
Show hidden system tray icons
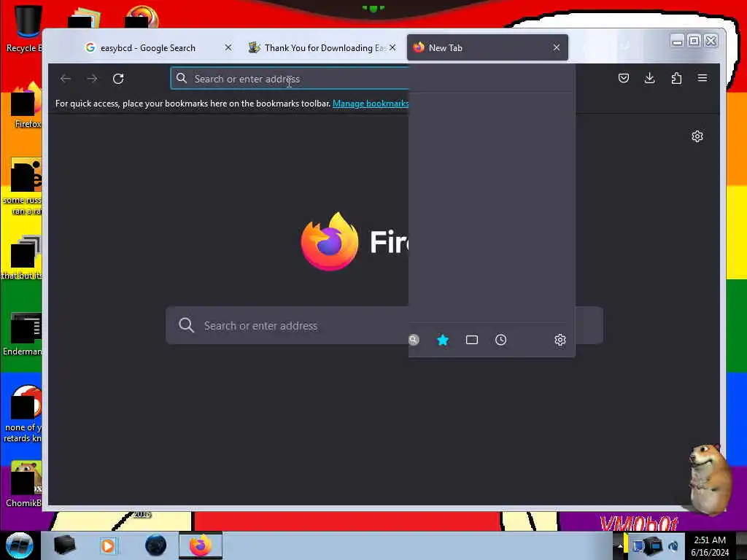coord(619,545)
